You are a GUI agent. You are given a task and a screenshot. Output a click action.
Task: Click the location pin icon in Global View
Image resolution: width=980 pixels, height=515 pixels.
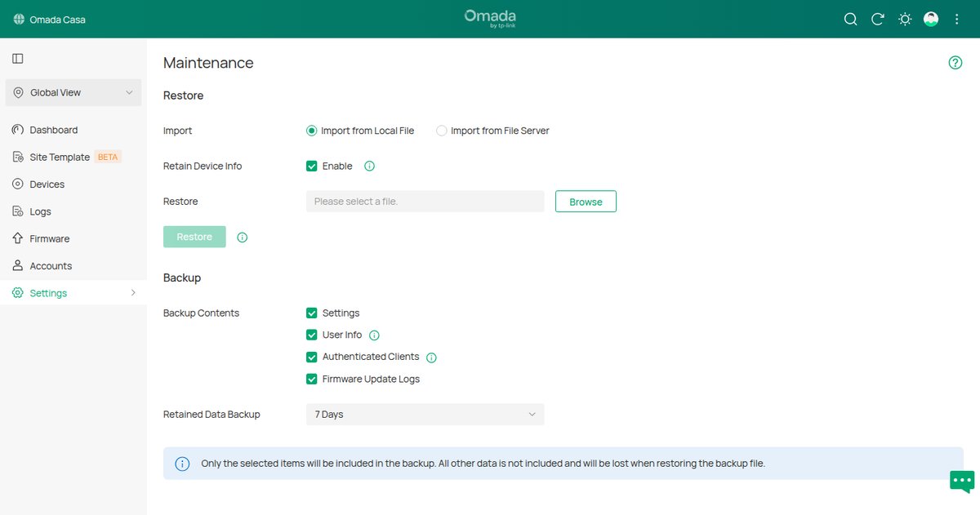point(18,93)
